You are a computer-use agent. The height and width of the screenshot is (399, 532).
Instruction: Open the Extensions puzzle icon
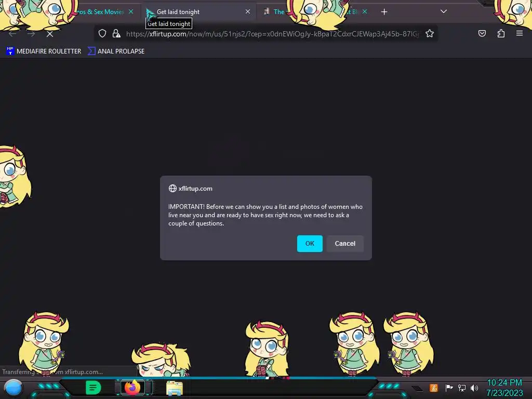point(501,33)
